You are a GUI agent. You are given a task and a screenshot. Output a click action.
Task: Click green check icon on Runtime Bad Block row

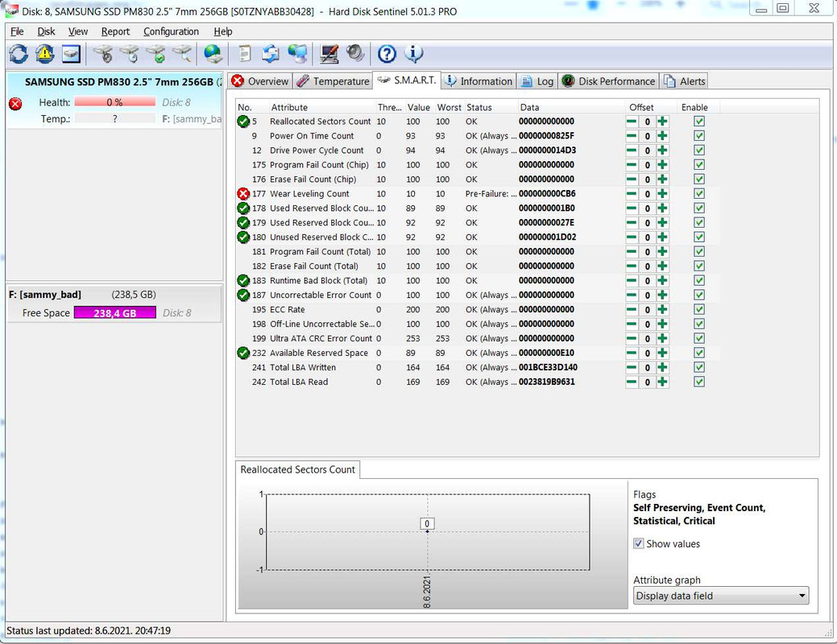pyautogui.click(x=243, y=280)
